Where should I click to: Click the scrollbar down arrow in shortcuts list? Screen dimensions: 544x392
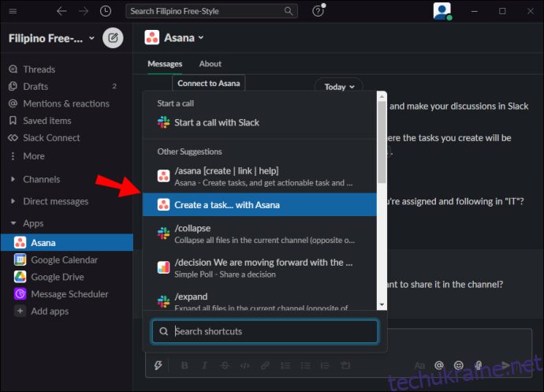click(382, 305)
